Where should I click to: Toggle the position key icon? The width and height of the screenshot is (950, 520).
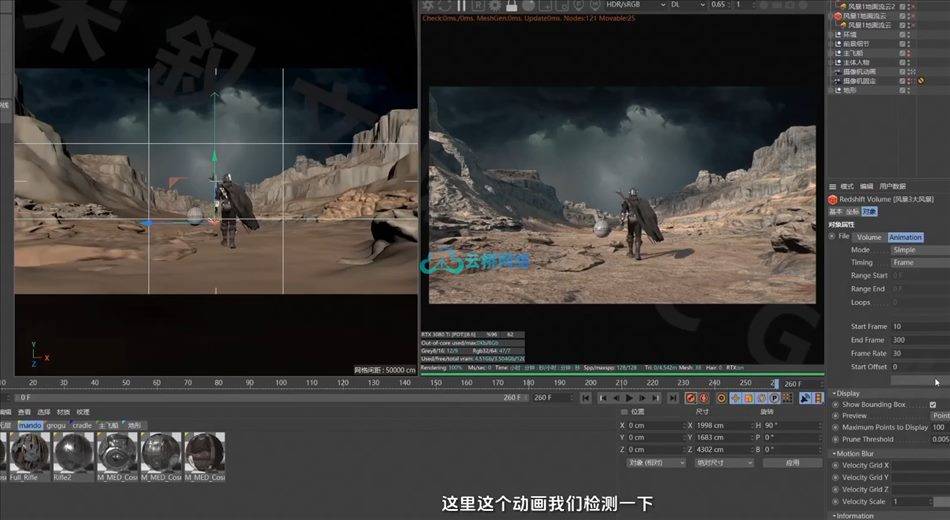pyautogui.click(x=735, y=398)
